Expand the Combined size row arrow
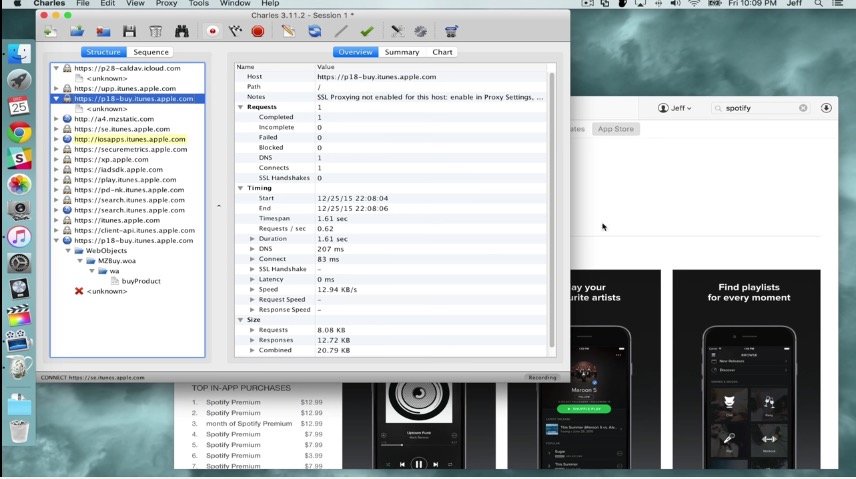This screenshot has width=856, height=479. (x=252, y=350)
